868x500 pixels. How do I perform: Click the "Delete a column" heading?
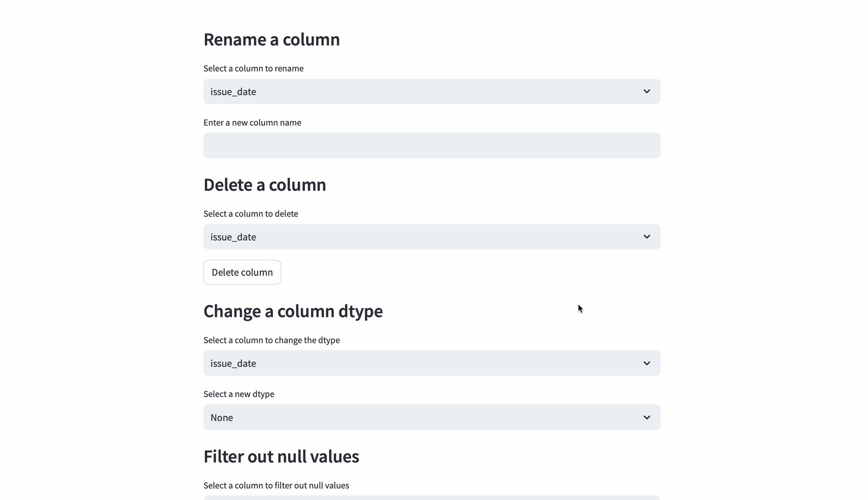pos(265,185)
